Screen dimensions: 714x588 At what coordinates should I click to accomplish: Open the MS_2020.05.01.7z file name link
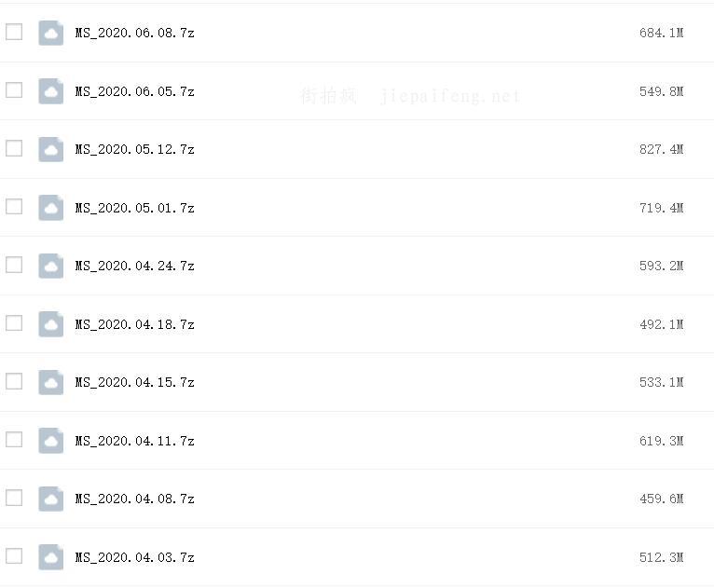click(x=134, y=208)
